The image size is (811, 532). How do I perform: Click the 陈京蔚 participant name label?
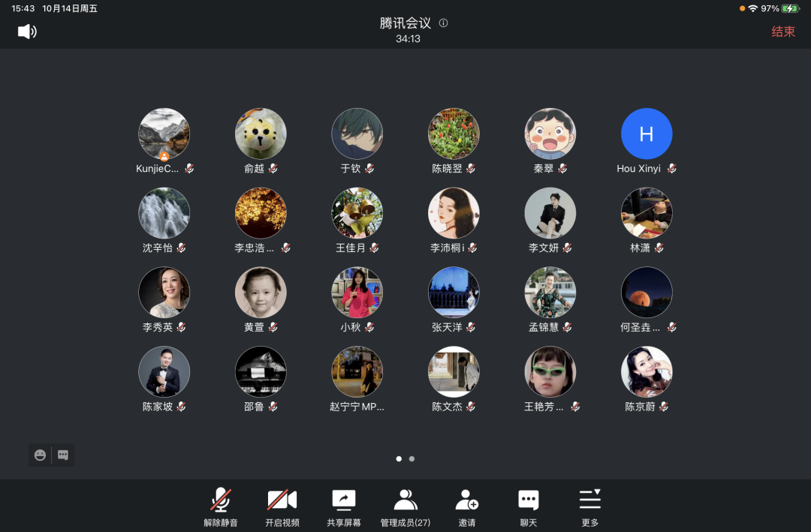pos(640,407)
